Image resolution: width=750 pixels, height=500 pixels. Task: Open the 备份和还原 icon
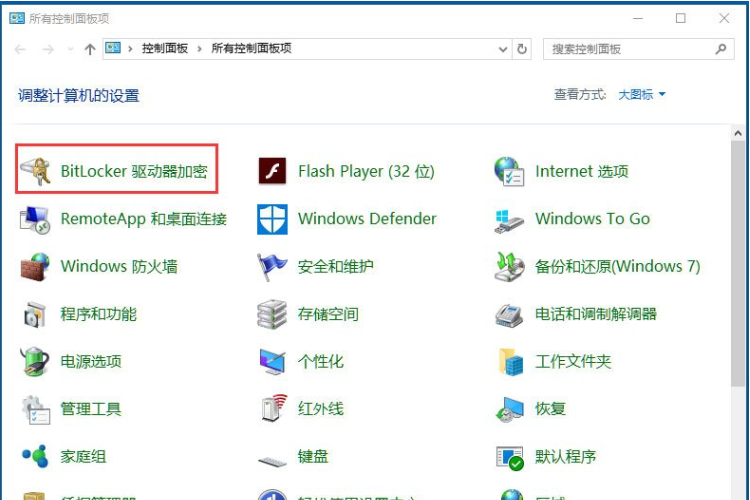509,267
